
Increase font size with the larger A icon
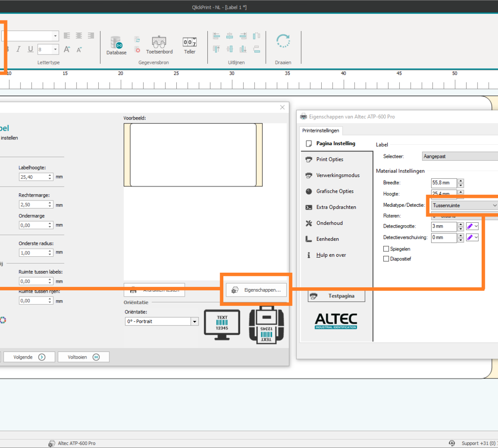tap(67, 49)
